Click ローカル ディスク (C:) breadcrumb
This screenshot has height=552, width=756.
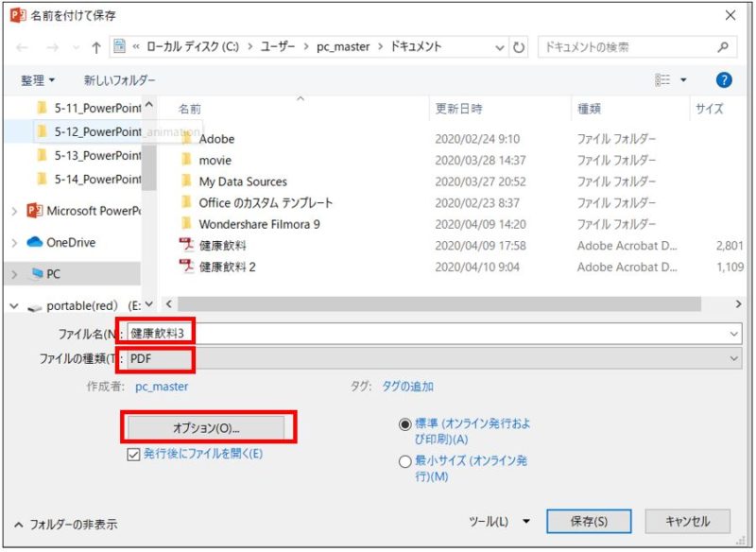tap(193, 46)
